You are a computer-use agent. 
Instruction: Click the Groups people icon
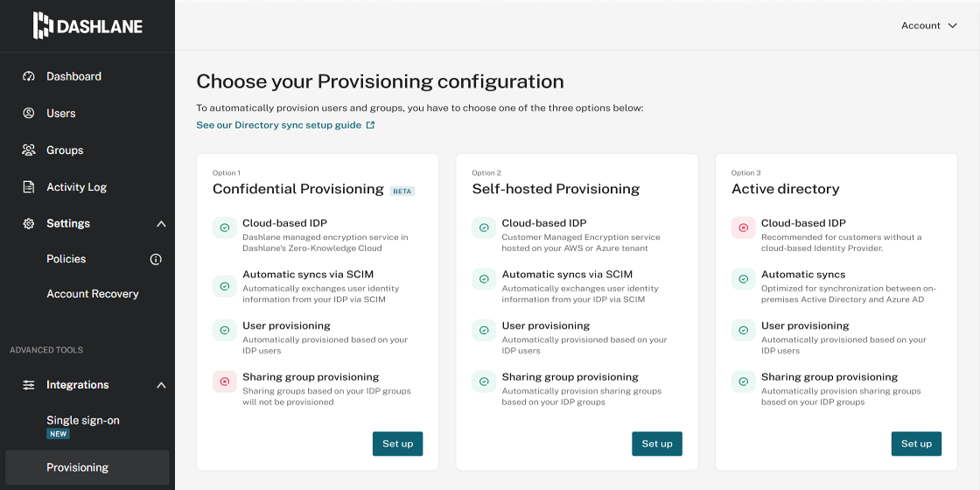coord(29,150)
